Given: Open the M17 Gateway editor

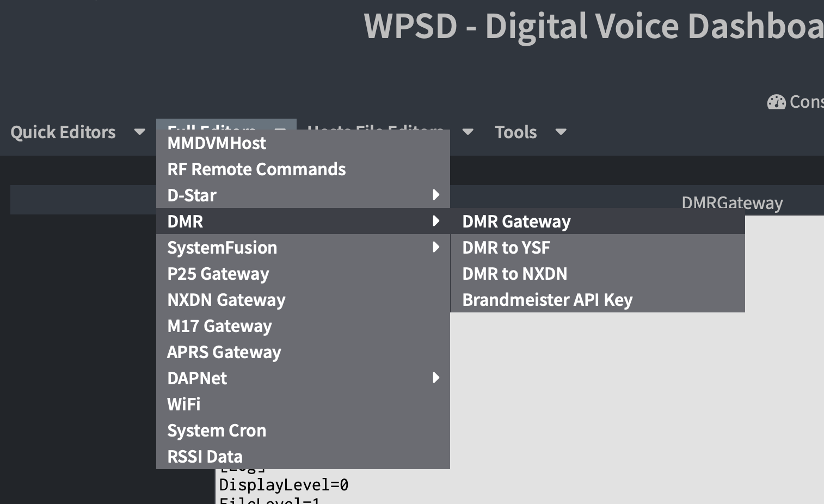Looking at the screenshot, I should [220, 326].
